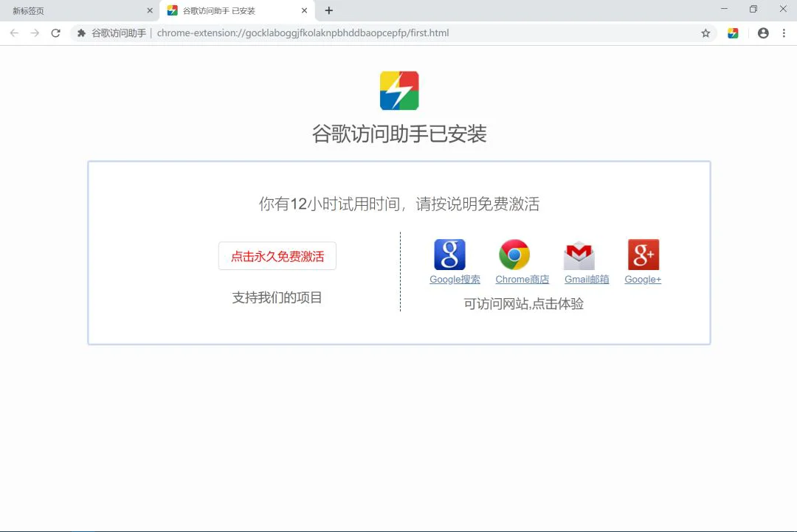Switch to the 新标签页 tab
Screen dimensions: 797x532
[80, 10]
